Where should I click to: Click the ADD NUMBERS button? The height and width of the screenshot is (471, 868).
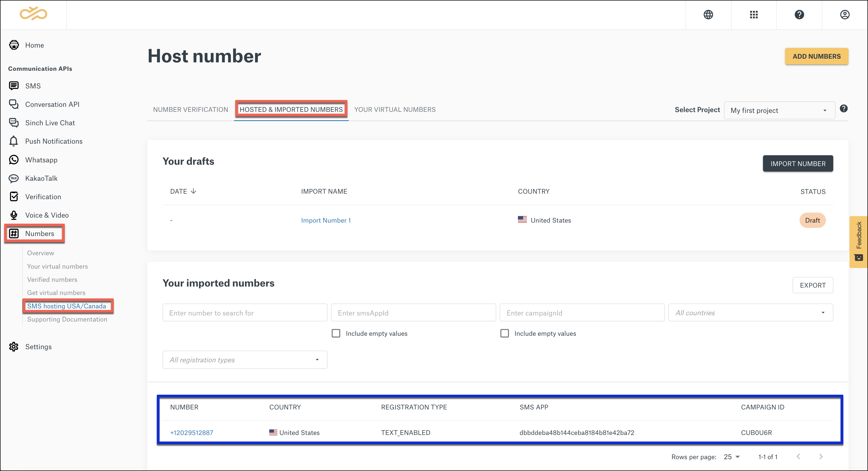click(x=816, y=56)
